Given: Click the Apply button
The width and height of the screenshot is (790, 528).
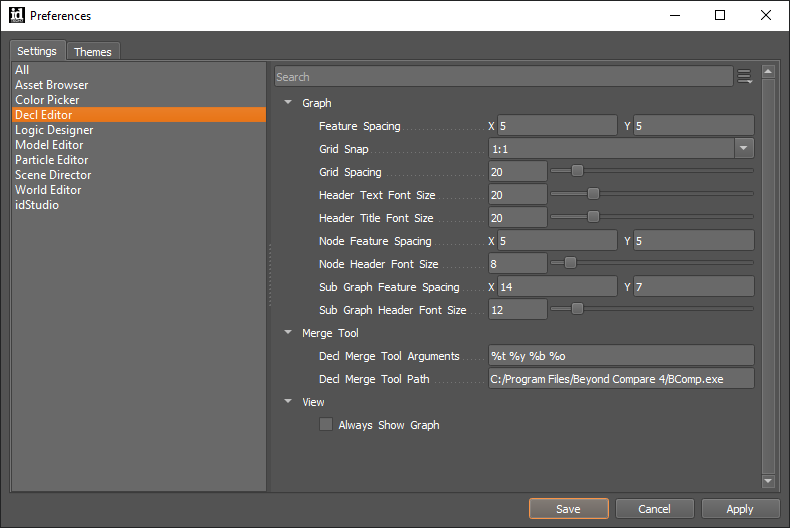Looking at the screenshot, I should click(740, 509).
